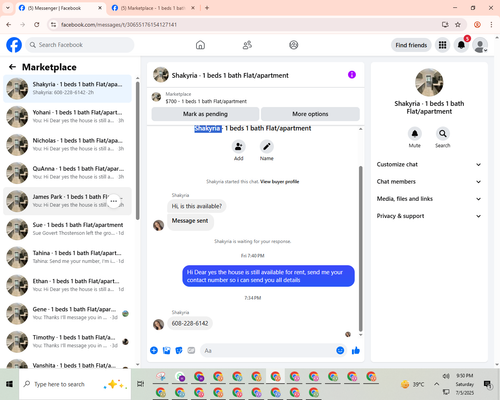Switch to the Messenger | Facebook tab
The image size is (500, 400).
click(60, 8)
